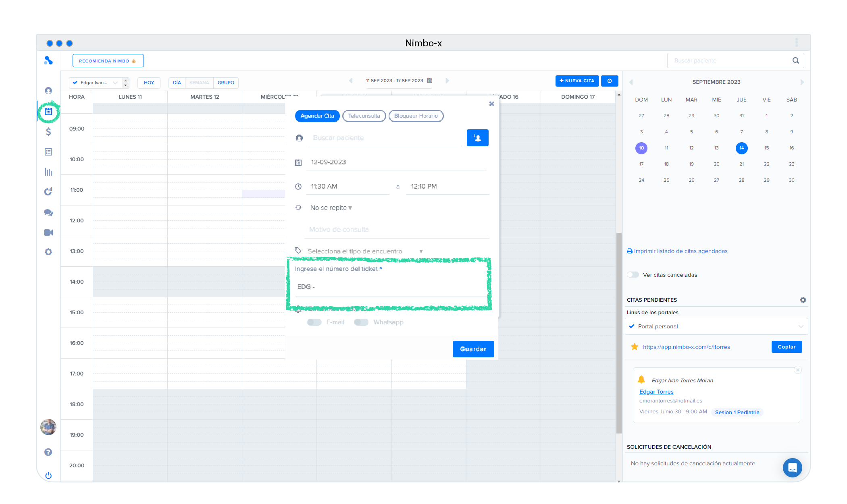The width and height of the screenshot is (847, 504).
Task: Open the chat messages sidebar icon
Action: (48, 212)
